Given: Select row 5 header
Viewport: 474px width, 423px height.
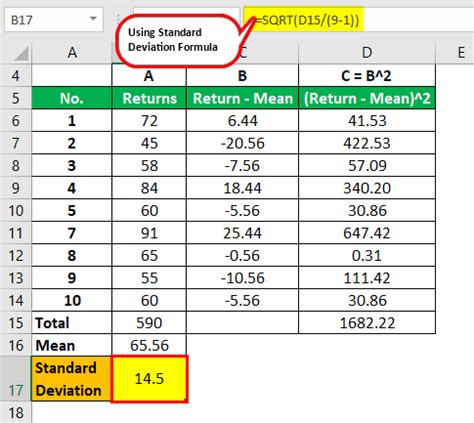Looking at the screenshot, I should click(x=15, y=98).
